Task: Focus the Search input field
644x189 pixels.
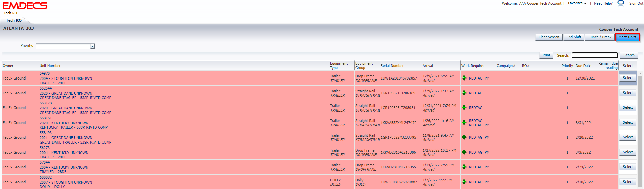Action: 595,55
